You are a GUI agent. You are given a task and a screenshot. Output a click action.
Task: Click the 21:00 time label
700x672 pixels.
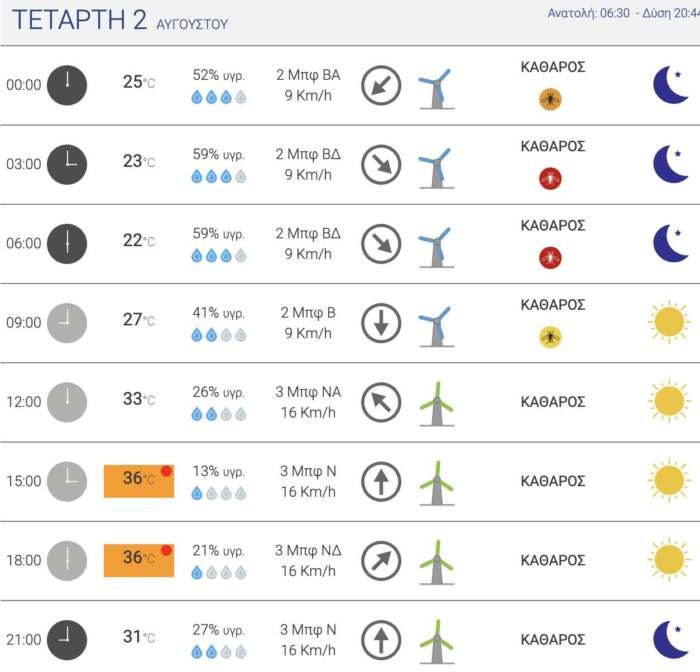tap(24, 640)
